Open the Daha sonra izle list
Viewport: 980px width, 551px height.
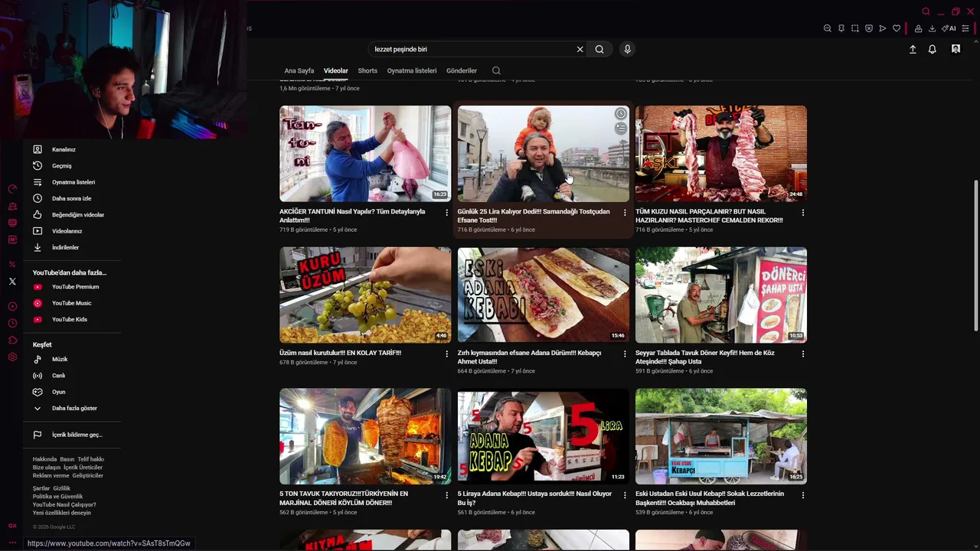click(71, 198)
